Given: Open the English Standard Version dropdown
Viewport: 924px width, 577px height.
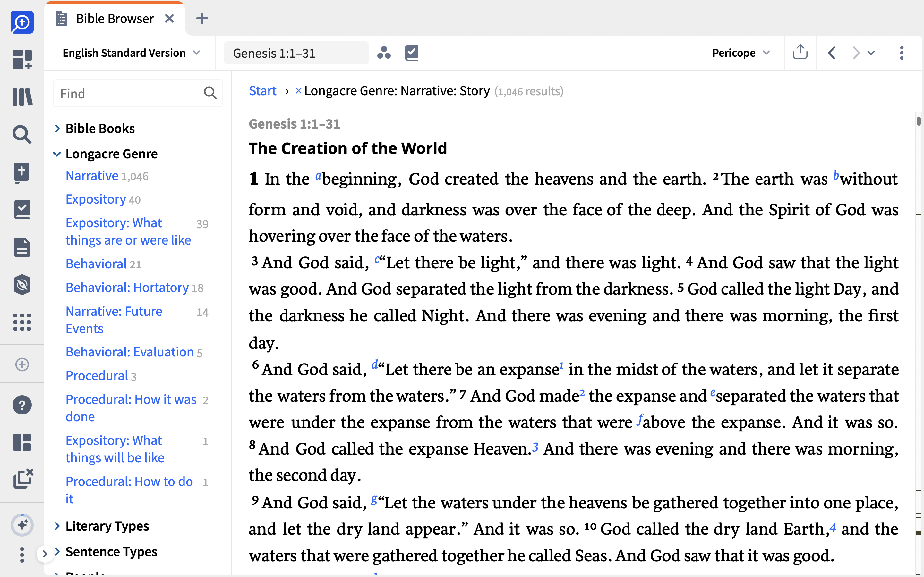Looking at the screenshot, I should (x=131, y=53).
